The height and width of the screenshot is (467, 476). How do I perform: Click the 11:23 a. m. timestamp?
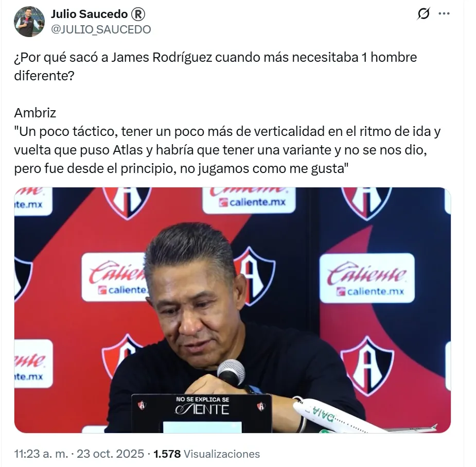click(41, 454)
